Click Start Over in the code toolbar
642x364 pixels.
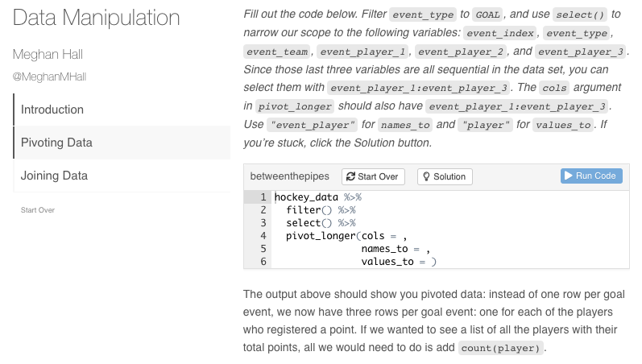tap(373, 176)
